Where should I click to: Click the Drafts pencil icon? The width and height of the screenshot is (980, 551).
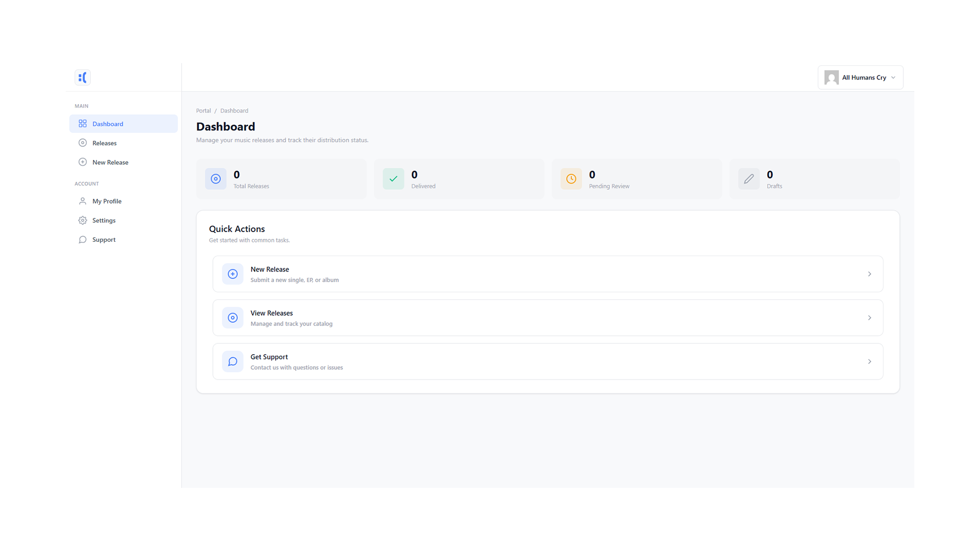pos(749,179)
